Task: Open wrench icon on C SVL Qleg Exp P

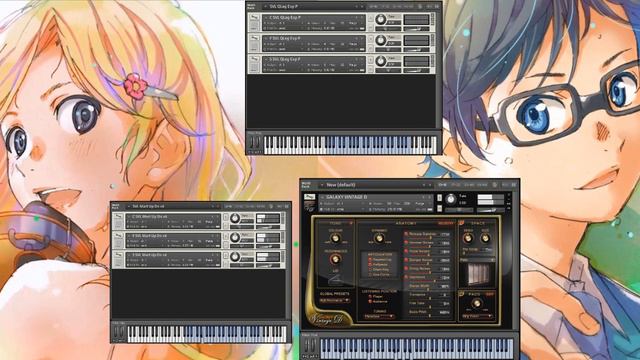Action: [x=254, y=18]
